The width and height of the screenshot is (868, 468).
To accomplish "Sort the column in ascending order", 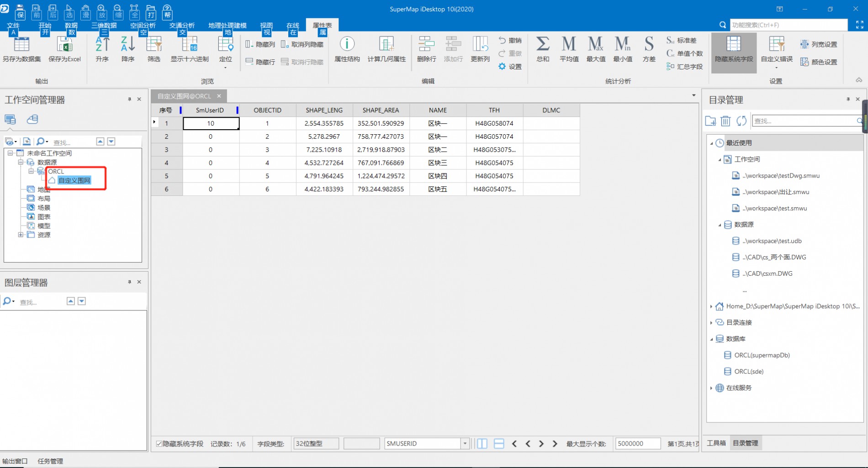I will point(102,49).
